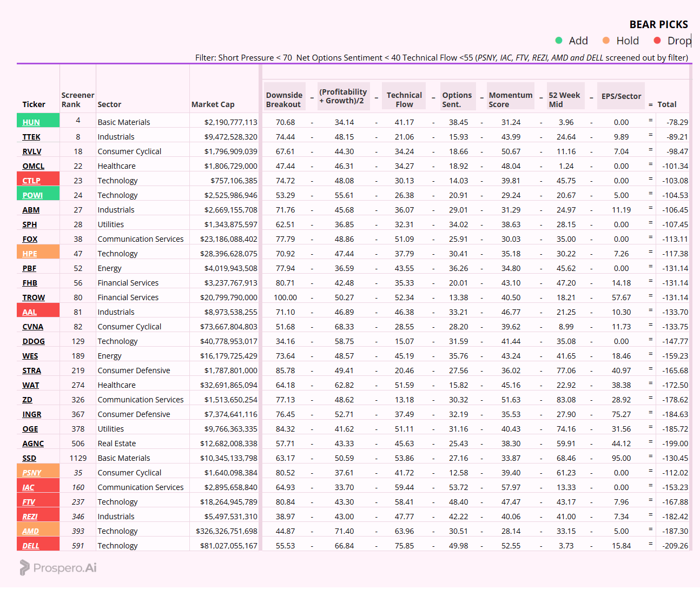Click TROW's downside breakout value 100.00
Image resolution: width=700 pixels, height=589 pixels.
285,297
